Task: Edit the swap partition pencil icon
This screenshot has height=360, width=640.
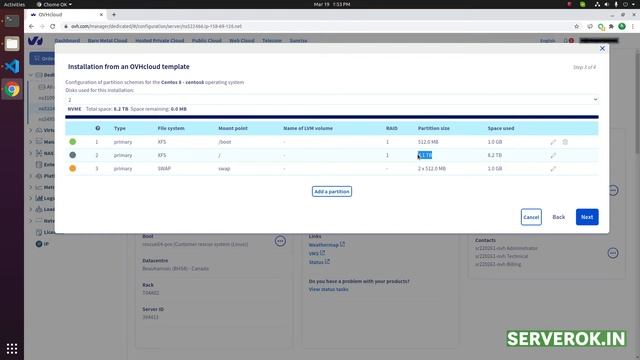Action: (x=553, y=169)
